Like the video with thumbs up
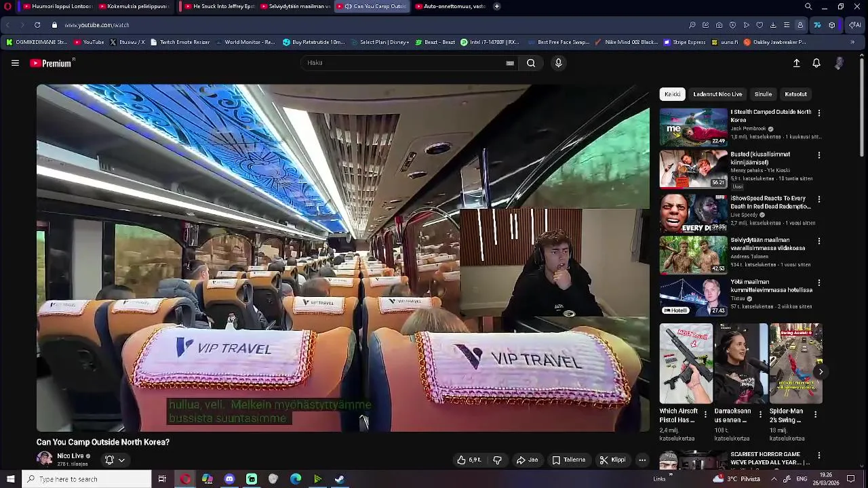Image resolution: width=868 pixels, height=488 pixels. click(469, 460)
